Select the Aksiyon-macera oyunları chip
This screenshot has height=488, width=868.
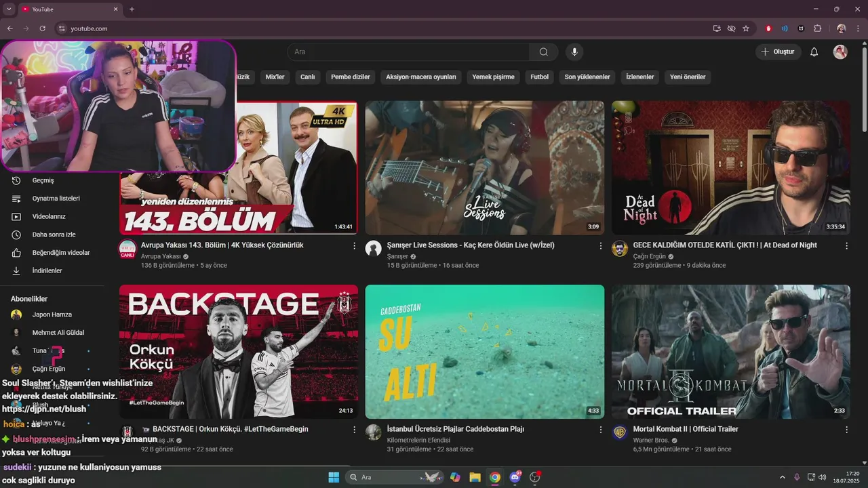coord(421,77)
